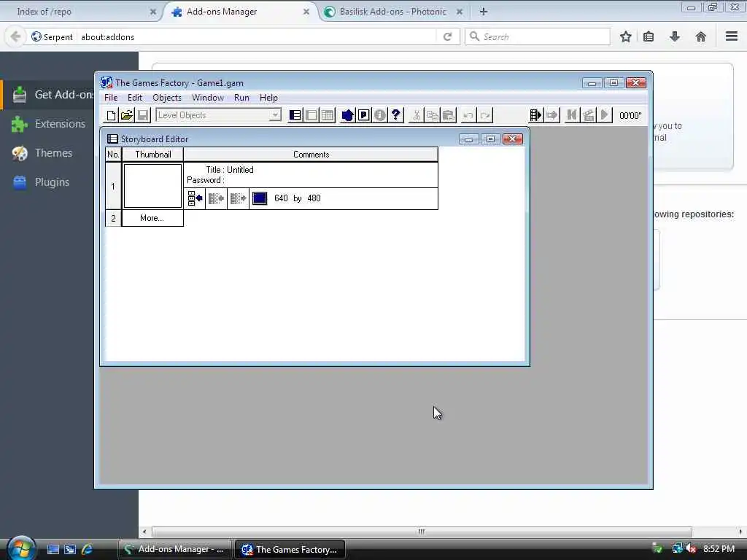Click the level list icon in level 1 row

[194, 198]
